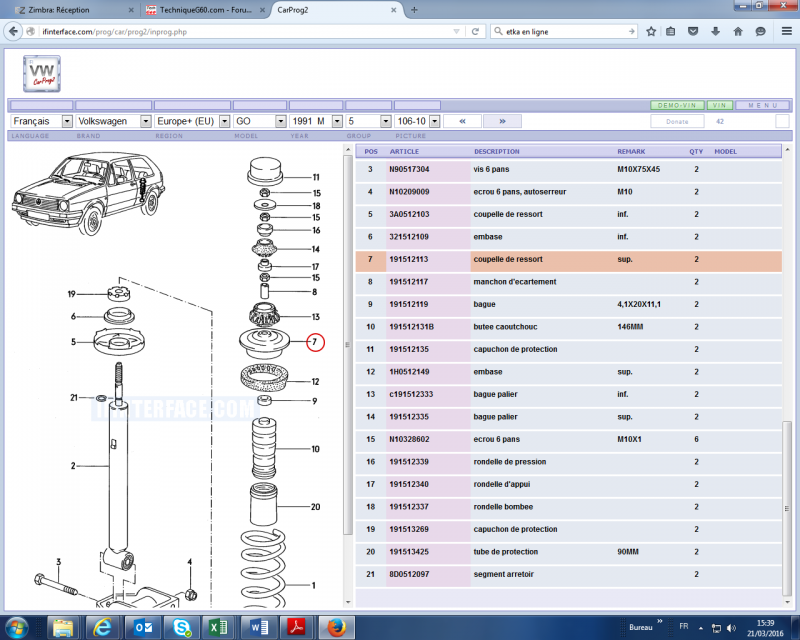Click the DEMO-VIN button
This screenshot has width=800, height=640.
pyautogui.click(x=677, y=105)
